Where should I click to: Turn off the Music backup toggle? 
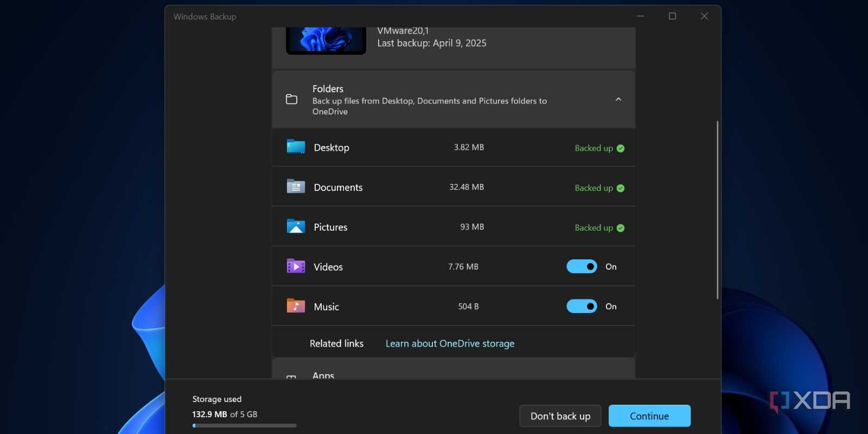point(582,306)
